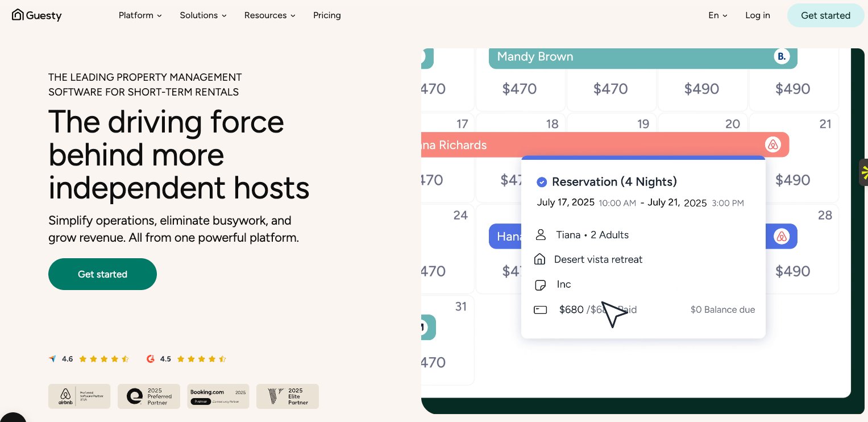Click the yellow asterisk side tab widget
The width and height of the screenshot is (868, 422).
pyautogui.click(x=863, y=172)
